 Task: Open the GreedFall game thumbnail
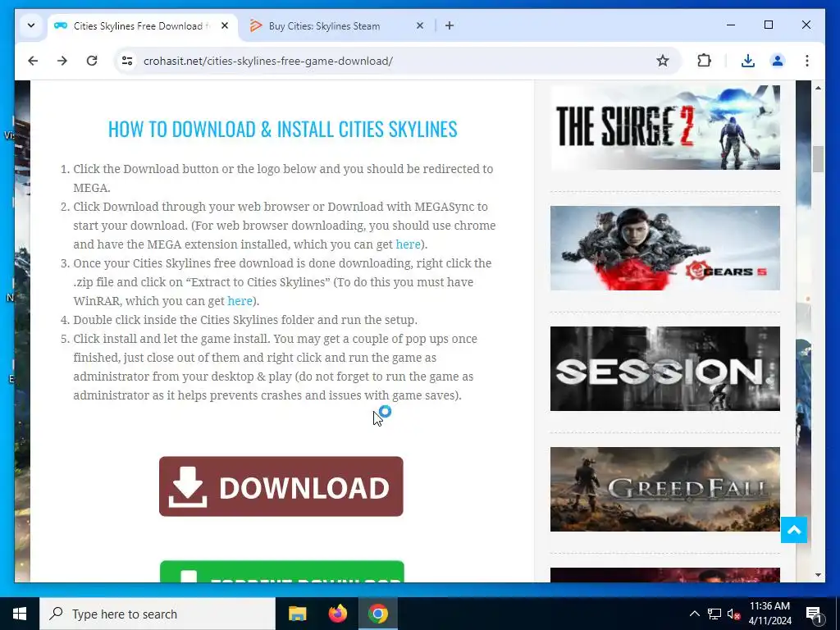click(x=664, y=489)
